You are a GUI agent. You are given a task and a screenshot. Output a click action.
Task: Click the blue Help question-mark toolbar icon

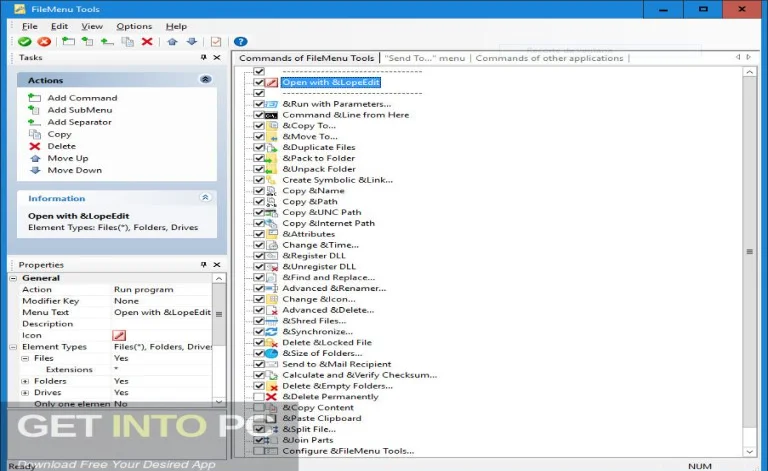click(240, 42)
